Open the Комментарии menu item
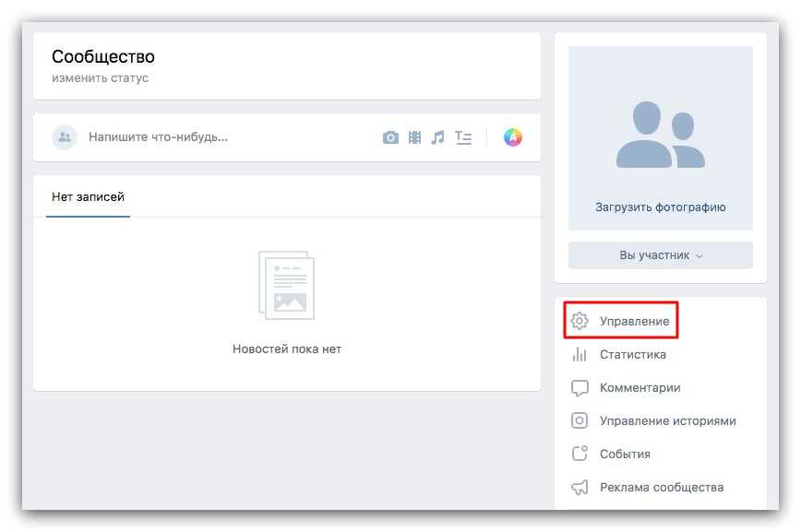This screenshot has height=532, width=801. tap(640, 387)
